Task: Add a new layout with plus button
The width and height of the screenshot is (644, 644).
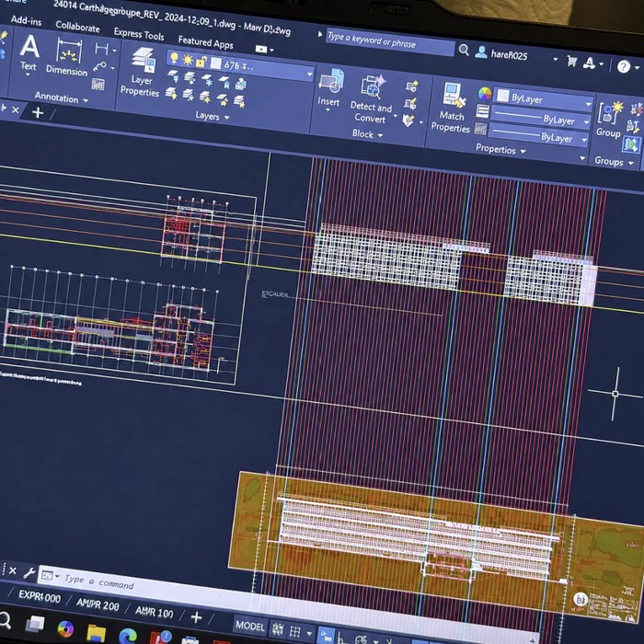Action: (196, 617)
